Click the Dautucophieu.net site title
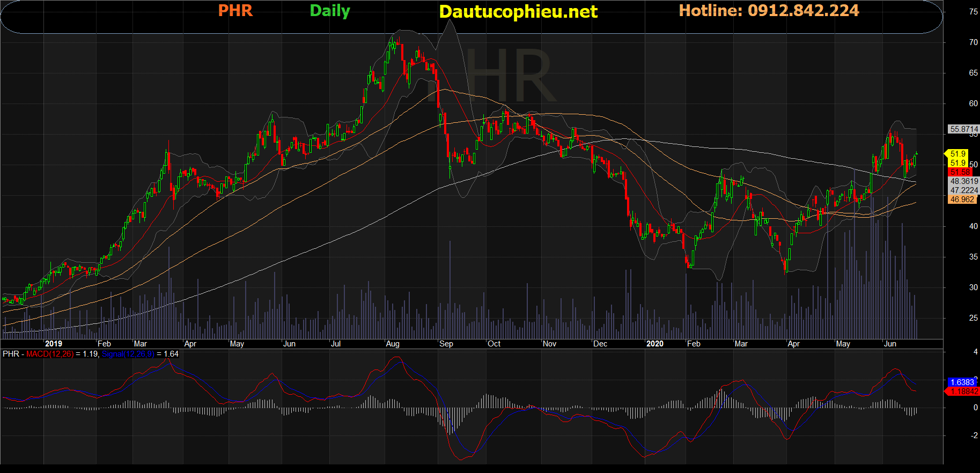This screenshot has height=473, width=980. (518, 12)
